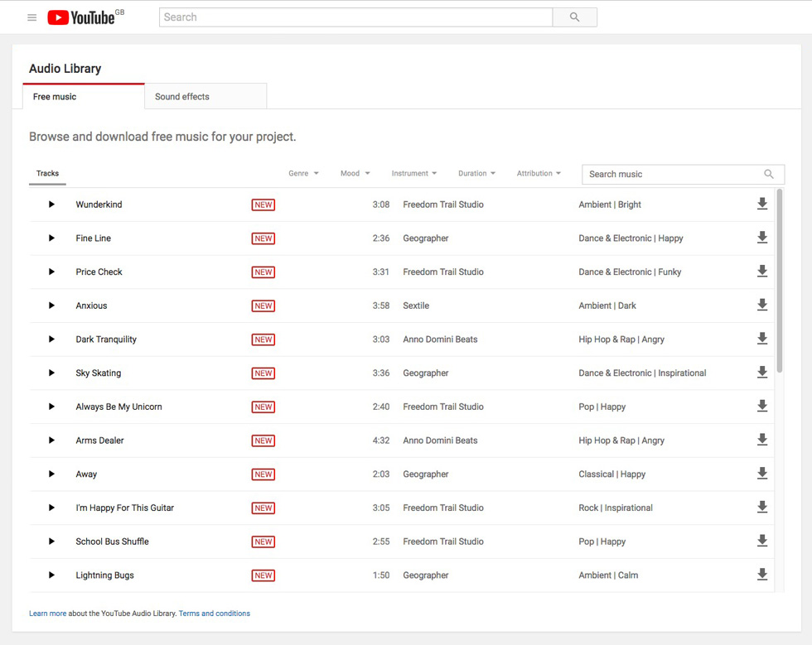
Task: Play the Wunderkind track
Action: (51, 205)
